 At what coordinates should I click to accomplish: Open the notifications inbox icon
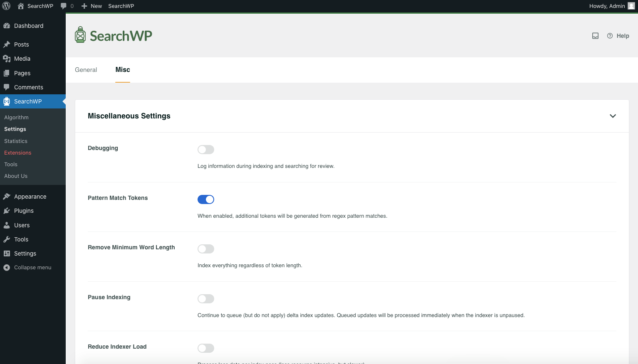(596, 36)
